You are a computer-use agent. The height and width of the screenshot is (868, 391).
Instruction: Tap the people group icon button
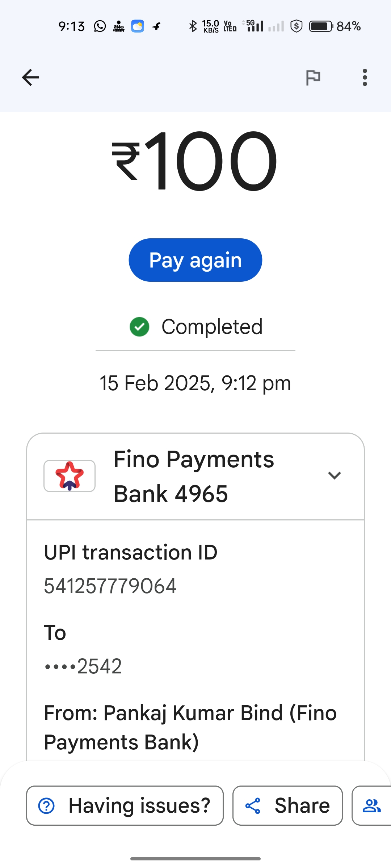click(371, 806)
